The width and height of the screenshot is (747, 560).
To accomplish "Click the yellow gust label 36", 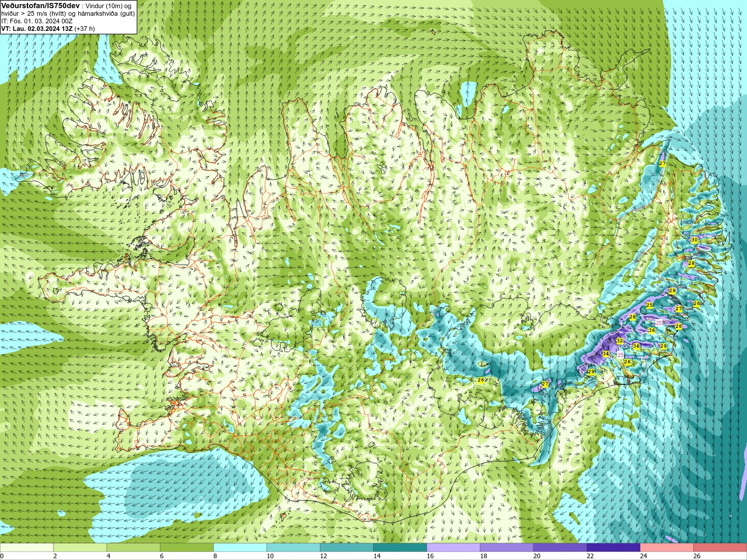I will coord(652,330).
